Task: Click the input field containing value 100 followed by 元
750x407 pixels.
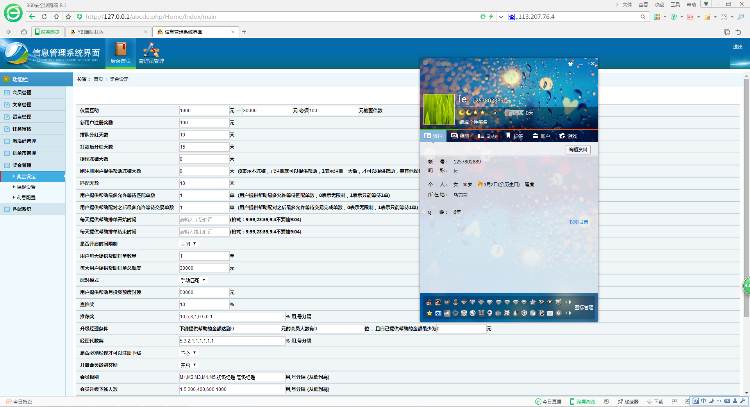Action: pos(204,122)
